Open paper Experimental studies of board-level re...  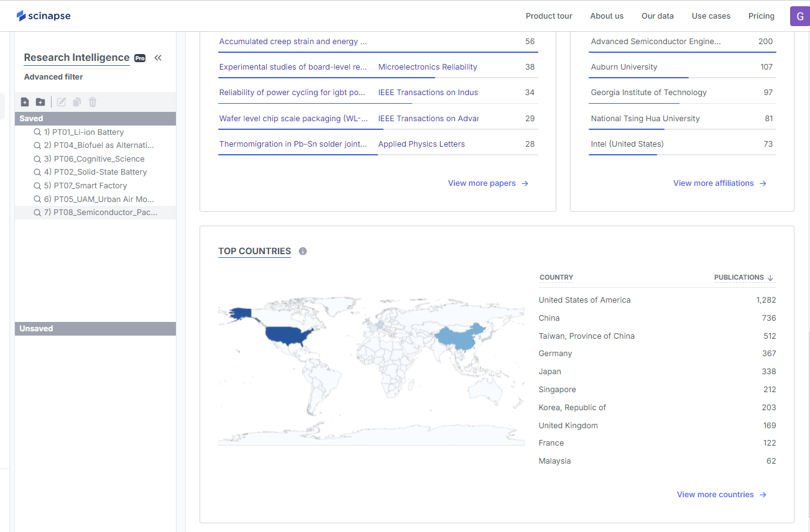tap(293, 67)
